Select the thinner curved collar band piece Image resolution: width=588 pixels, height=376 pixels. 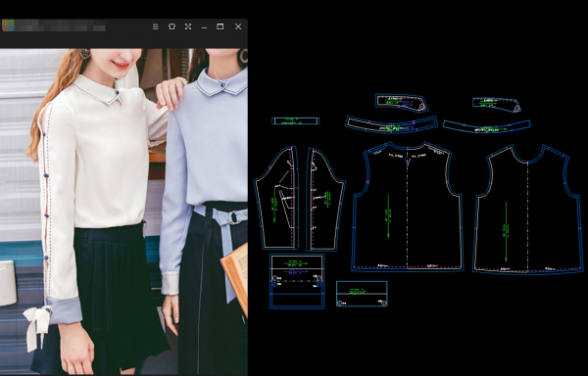point(486,126)
